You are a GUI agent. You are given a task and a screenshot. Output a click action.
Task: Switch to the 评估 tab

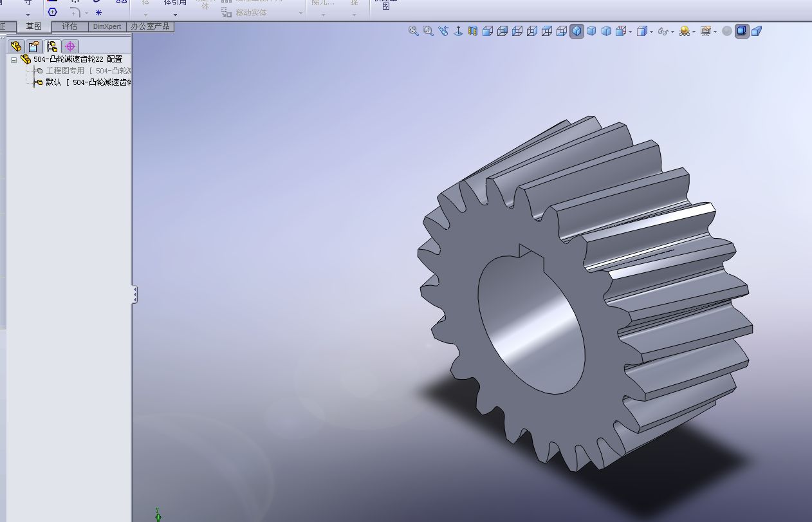(x=69, y=26)
